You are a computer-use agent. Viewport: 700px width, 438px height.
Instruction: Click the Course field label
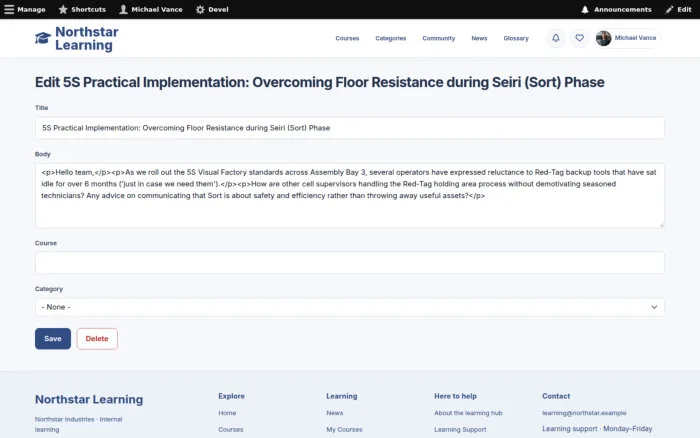point(46,243)
